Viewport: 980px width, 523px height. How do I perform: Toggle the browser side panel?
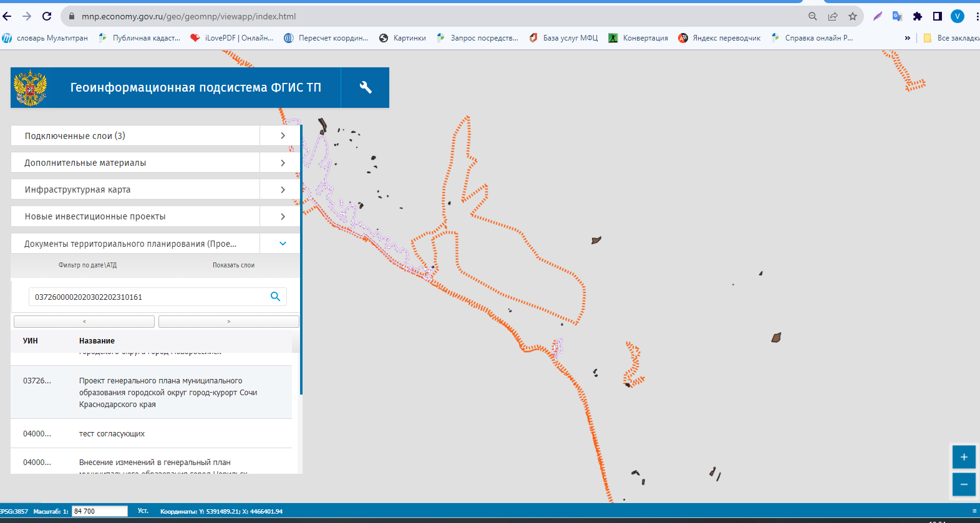(938, 16)
